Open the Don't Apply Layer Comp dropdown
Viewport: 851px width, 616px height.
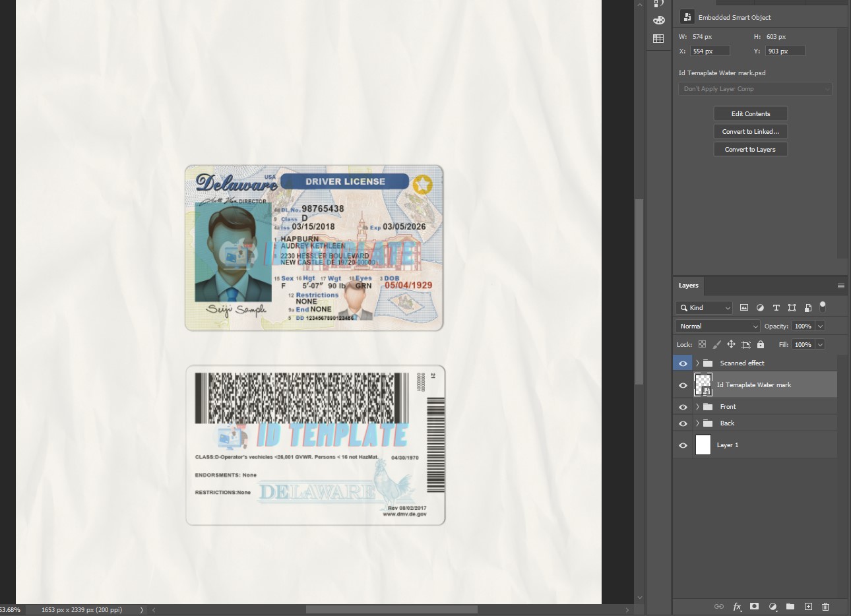755,89
